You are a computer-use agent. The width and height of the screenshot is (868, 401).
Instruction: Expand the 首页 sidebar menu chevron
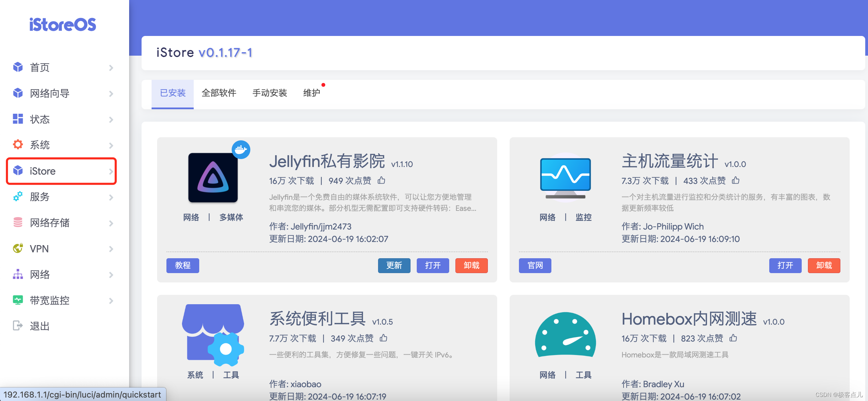pos(111,68)
